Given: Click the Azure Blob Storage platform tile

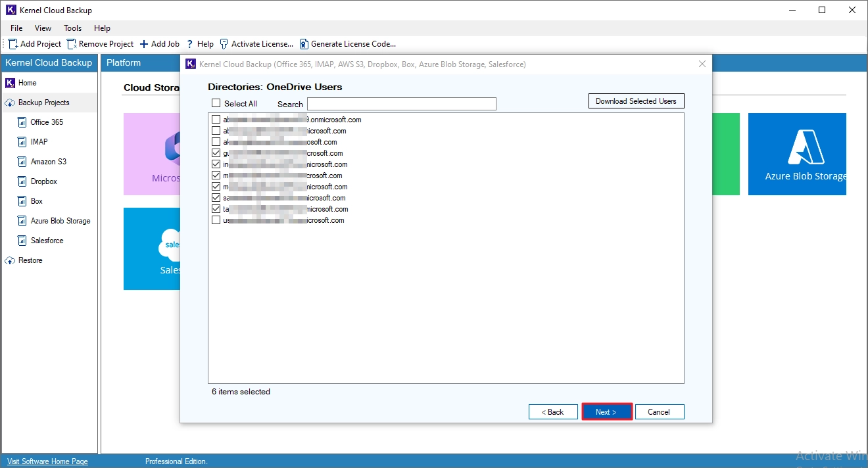Looking at the screenshot, I should coord(797,154).
